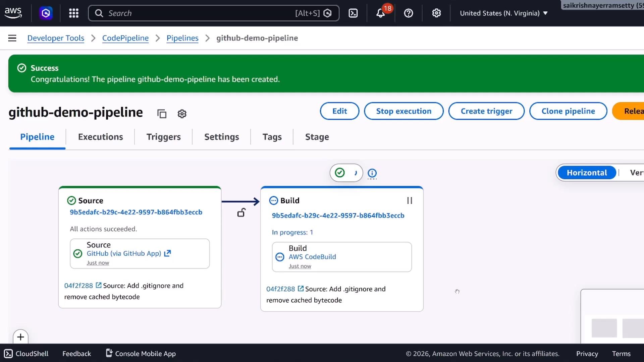Open the services grid menu
Screen dimensions: 644x362
[74, 13]
